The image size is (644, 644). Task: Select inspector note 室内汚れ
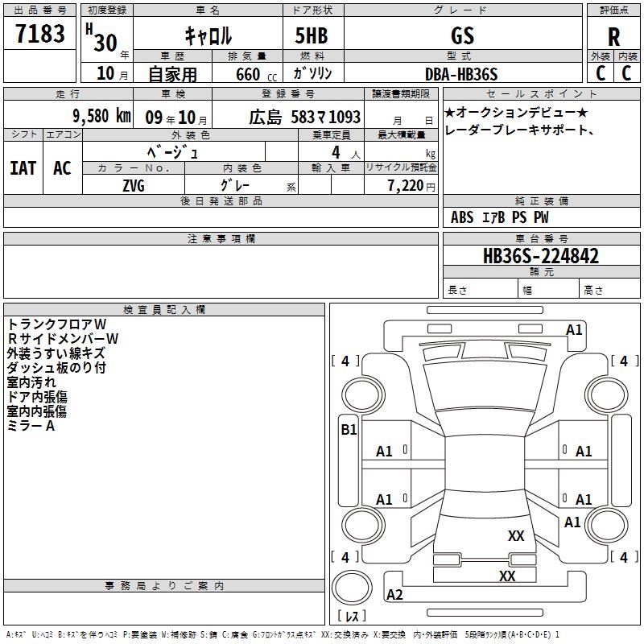[31, 382]
